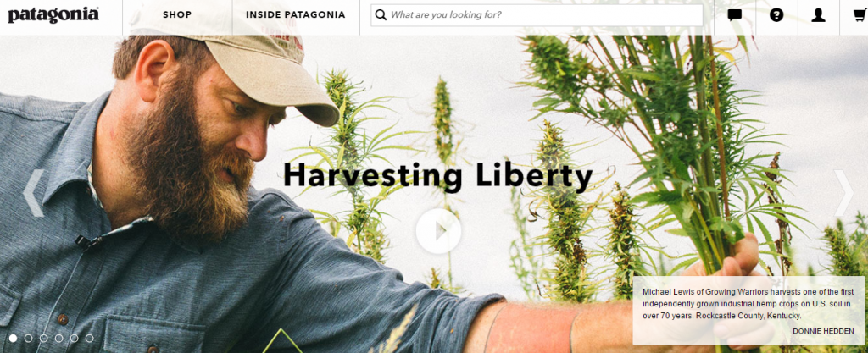Select the sixth carousel dot

click(x=89, y=338)
